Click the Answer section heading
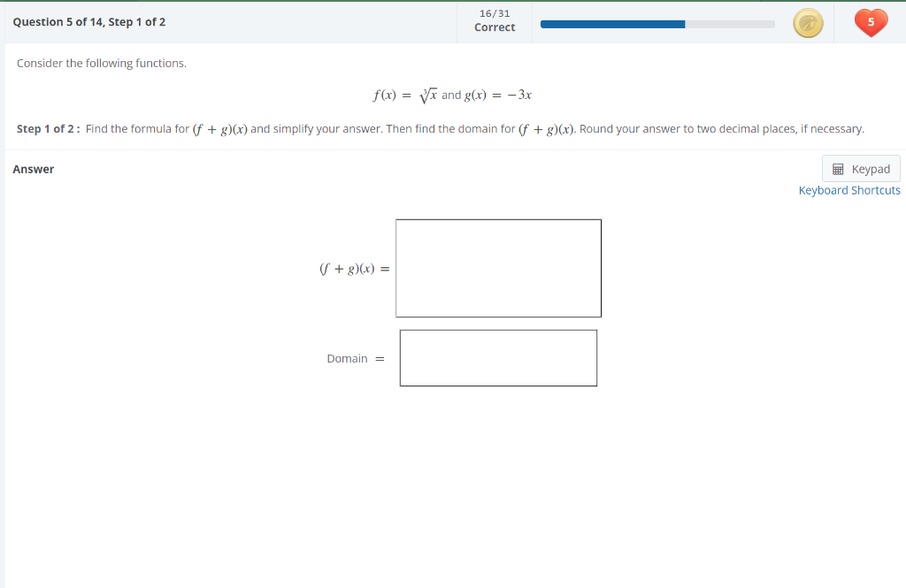This screenshot has width=906, height=588. 33,169
